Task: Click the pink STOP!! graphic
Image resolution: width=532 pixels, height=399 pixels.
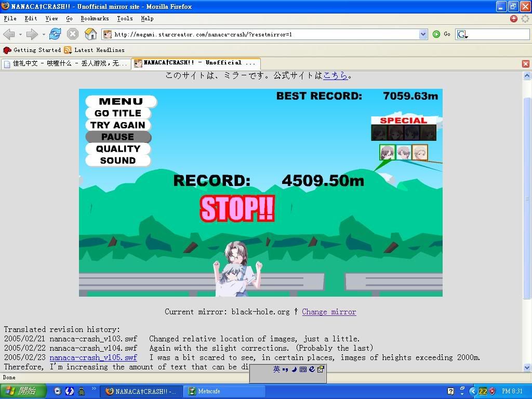Action: [x=237, y=209]
